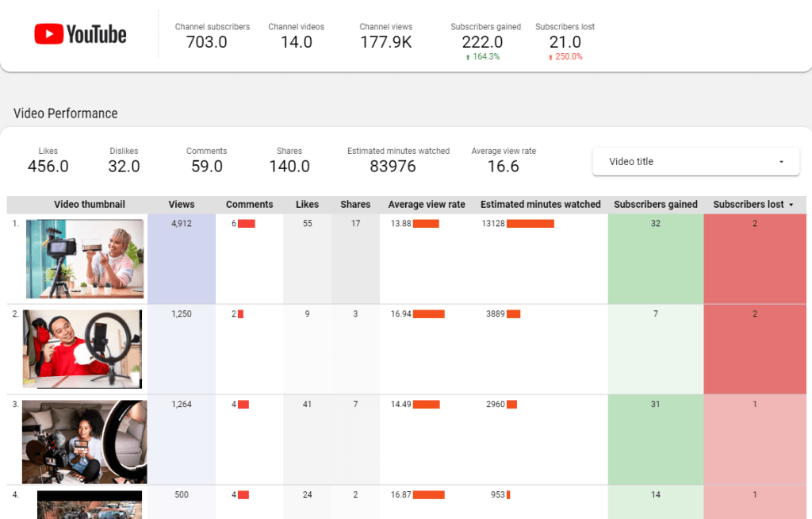This screenshot has width=812, height=519.
Task: Click the Likes column header
Action: tap(307, 205)
